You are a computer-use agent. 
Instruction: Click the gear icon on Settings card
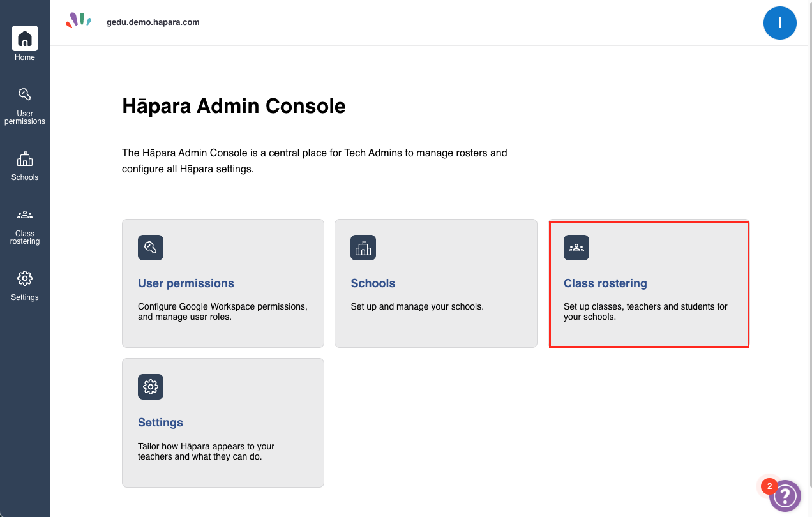click(x=150, y=387)
